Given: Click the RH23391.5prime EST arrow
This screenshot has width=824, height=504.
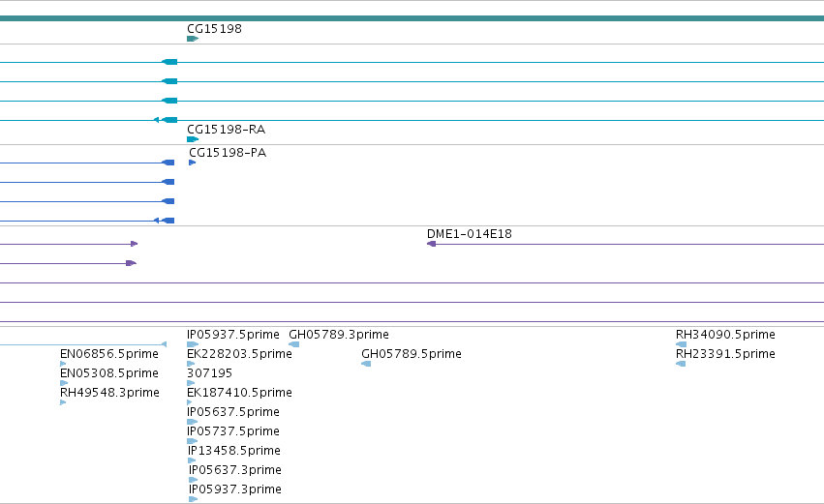Looking at the screenshot, I should [x=681, y=364].
